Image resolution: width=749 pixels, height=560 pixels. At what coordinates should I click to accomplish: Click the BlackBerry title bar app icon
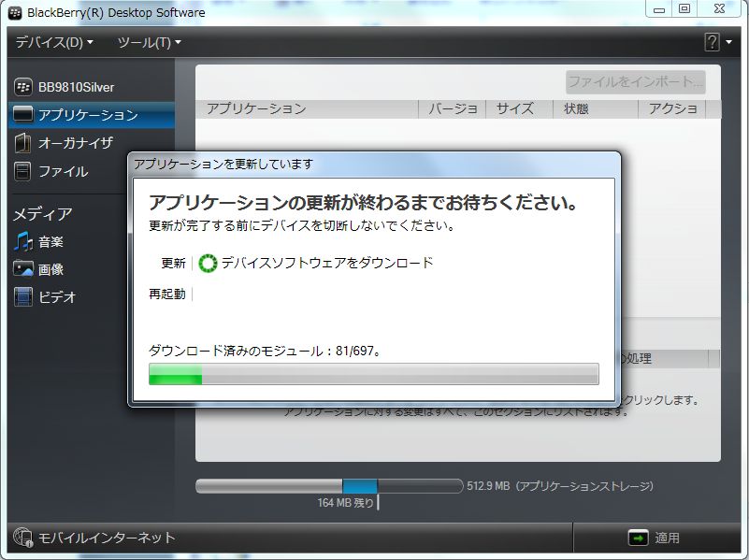(x=15, y=12)
